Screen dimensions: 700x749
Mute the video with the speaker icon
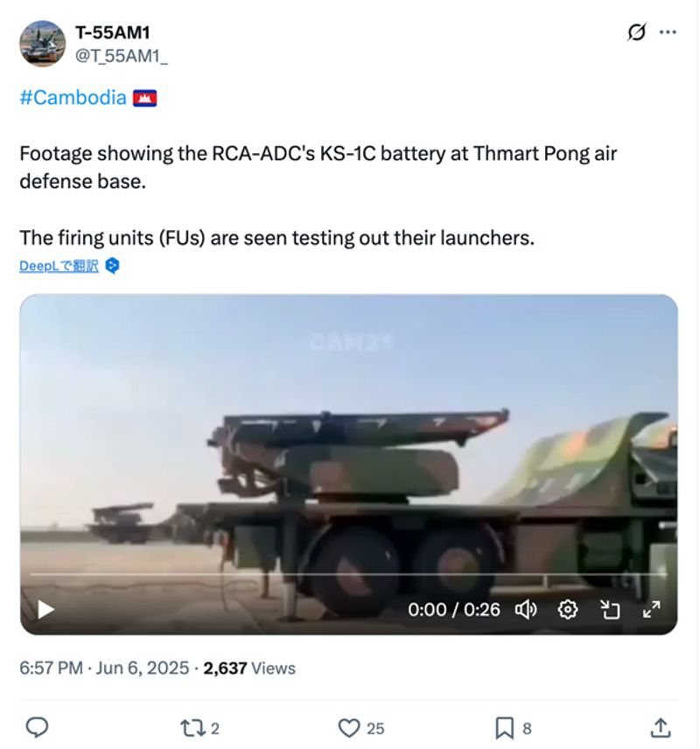pos(526,609)
